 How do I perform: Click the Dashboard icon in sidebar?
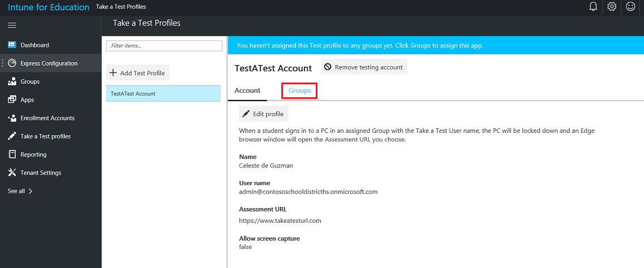click(x=12, y=45)
